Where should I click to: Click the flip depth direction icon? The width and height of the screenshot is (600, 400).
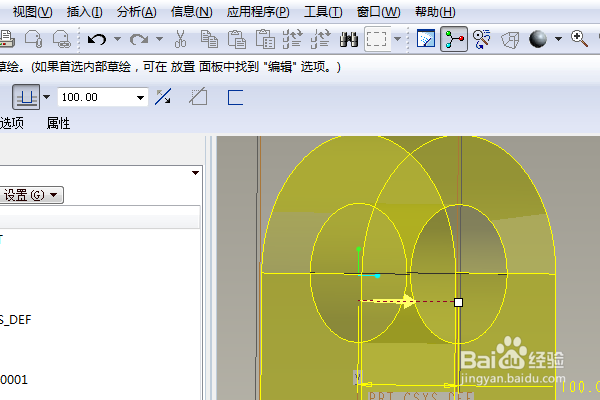pyautogui.click(x=163, y=97)
